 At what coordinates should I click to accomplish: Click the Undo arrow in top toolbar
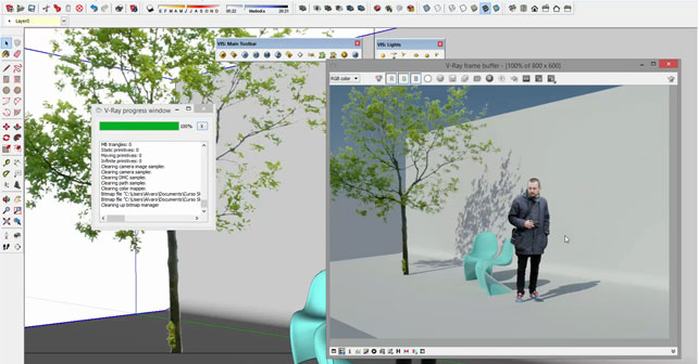tap(93, 8)
